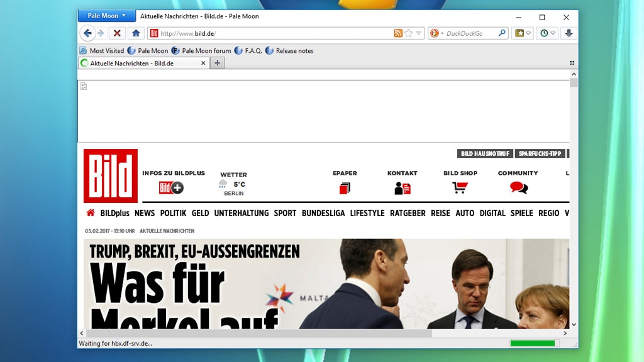Go to the browser home page
644x362 pixels.
tap(136, 33)
